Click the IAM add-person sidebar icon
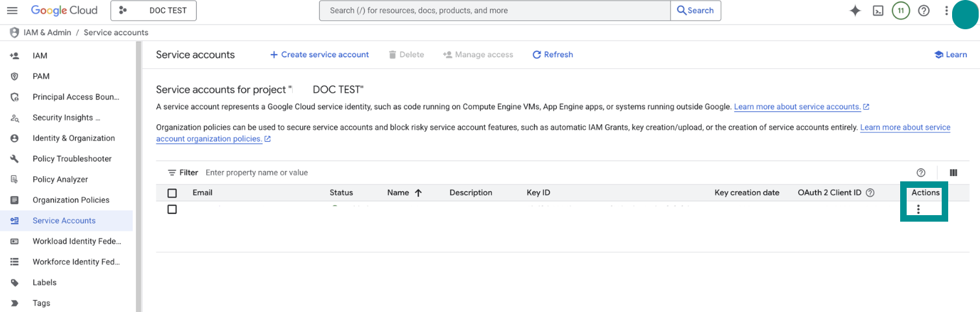This screenshot has width=980, height=312. point(14,56)
